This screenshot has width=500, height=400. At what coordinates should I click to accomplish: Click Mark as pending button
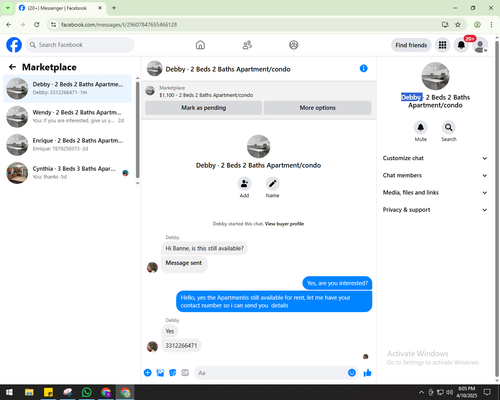tap(204, 108)
